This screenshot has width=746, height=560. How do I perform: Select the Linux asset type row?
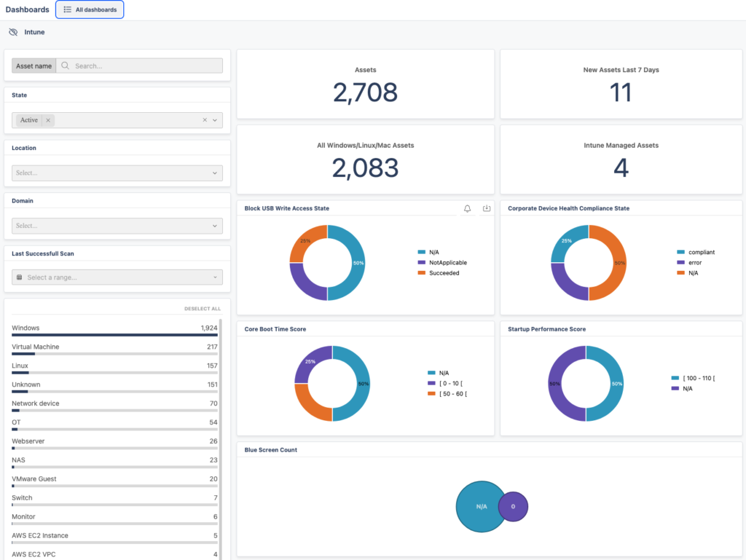pyautogui.click(x=114, y=368)
